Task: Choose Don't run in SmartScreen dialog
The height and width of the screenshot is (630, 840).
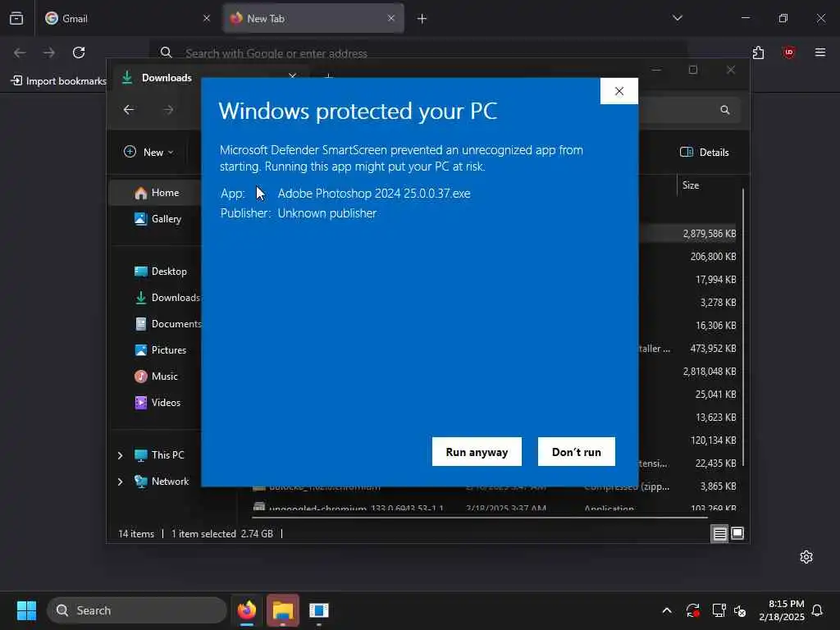Action: point(577,452)
